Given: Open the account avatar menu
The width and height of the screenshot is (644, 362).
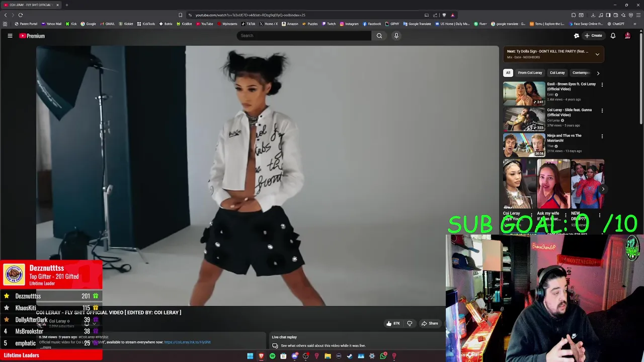Looking at the screenshot, I should pos(627,36).
